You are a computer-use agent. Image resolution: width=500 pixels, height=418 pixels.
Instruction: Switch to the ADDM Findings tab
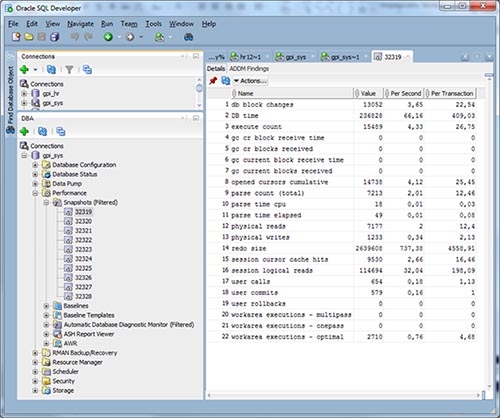[249, 69]
